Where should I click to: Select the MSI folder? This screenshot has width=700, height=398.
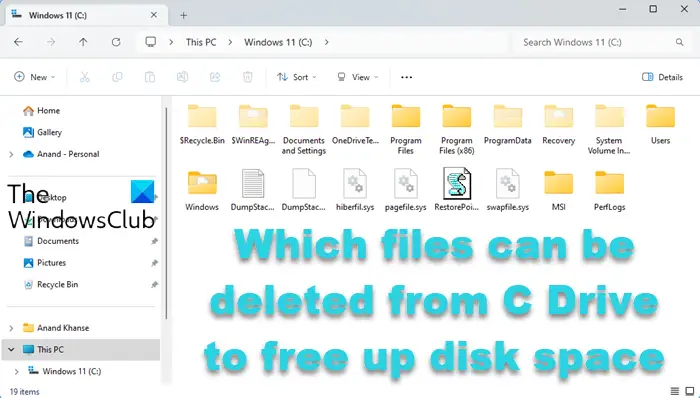click(x=558, y=191)
